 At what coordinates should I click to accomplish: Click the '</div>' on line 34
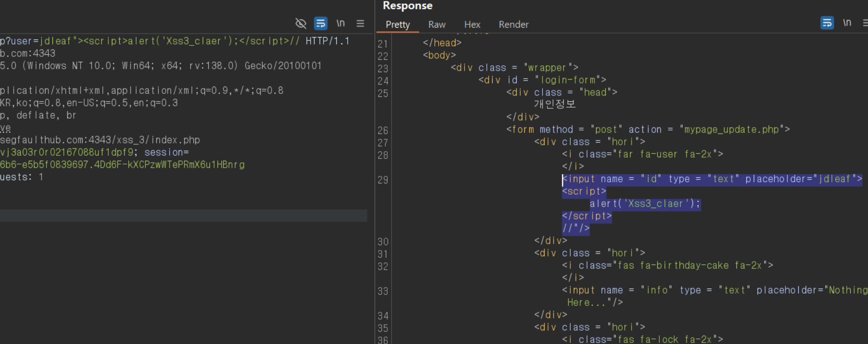(550, 315)
